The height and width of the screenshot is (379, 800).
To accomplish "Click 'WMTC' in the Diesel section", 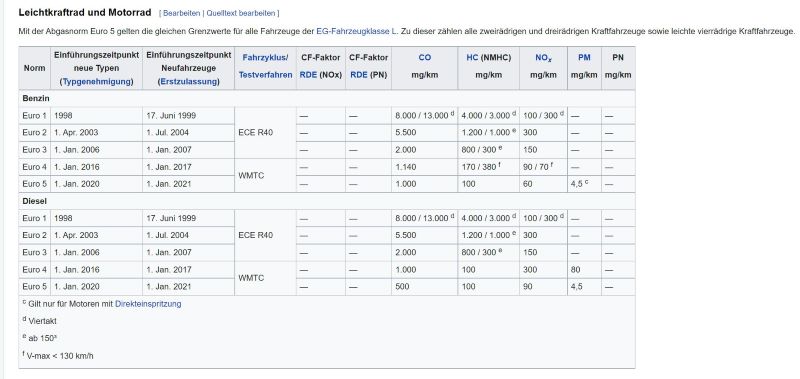I will click(251, 278).
